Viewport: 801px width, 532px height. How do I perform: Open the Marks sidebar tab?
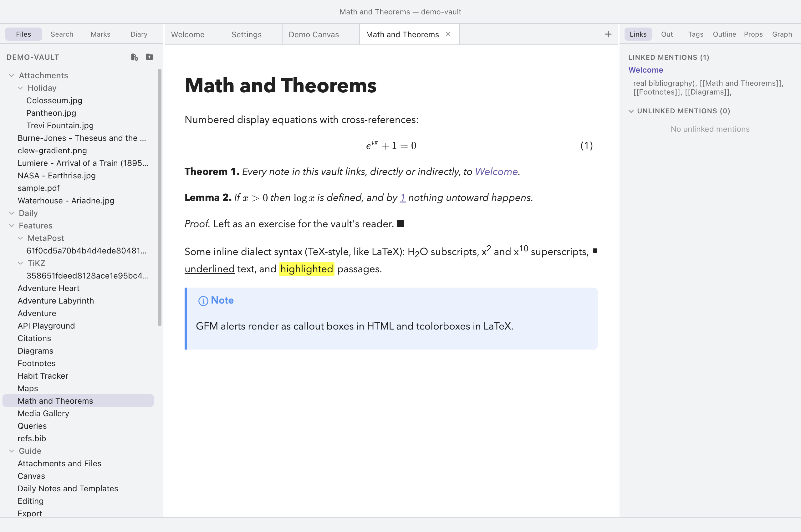click(100, 34)
